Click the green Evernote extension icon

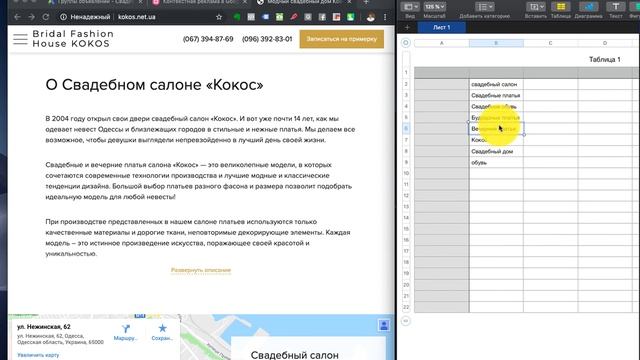[237, 17]
